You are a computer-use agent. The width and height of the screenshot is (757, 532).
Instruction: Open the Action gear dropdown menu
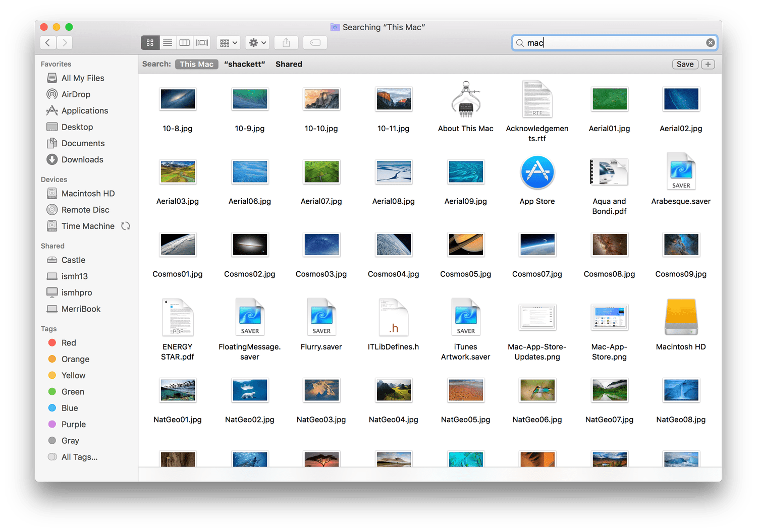pyautogui.click(x=257, y=43)
